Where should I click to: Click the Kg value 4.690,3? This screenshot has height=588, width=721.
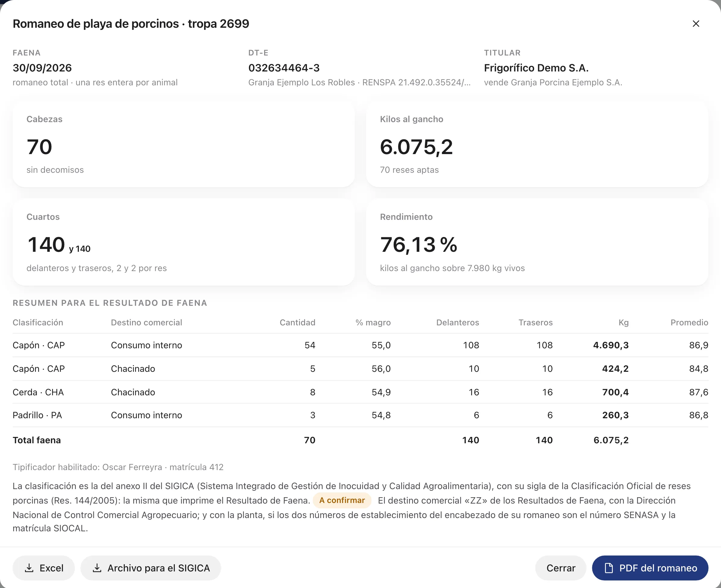point(611,345)
